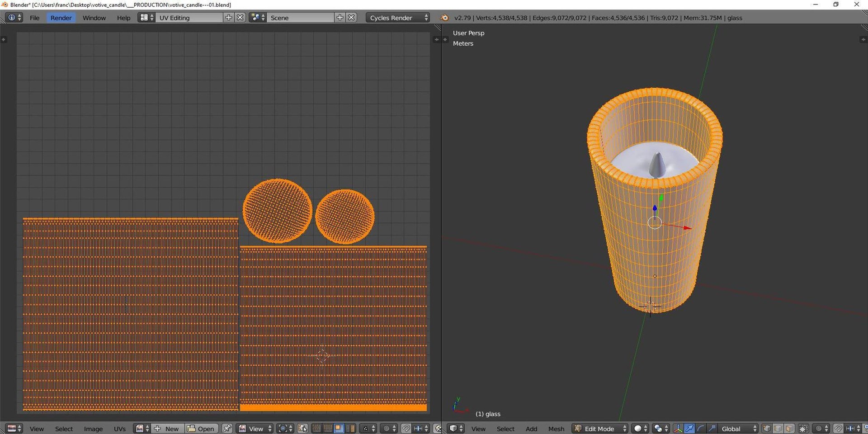Screen dimensions: 868x434
Task: Open the UV pivot point selector
Action: (x=285, y=429)
